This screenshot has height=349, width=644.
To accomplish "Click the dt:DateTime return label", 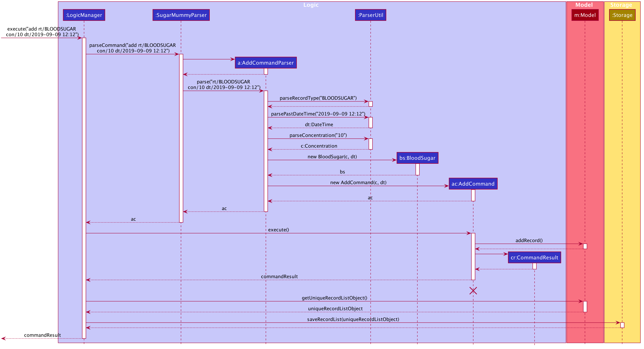I will pyautogui.click(x=319, y=124).
